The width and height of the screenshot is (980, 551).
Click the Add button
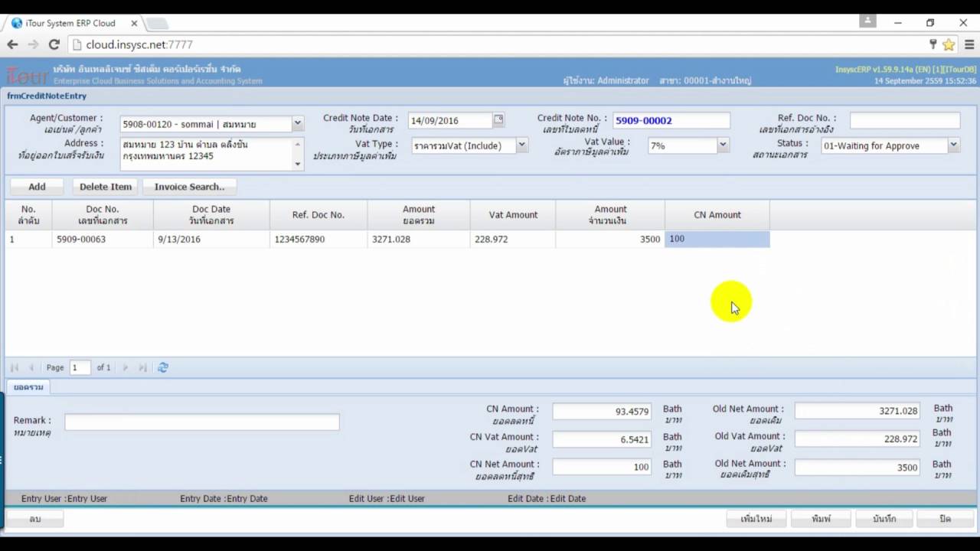[x=37, y=186]
